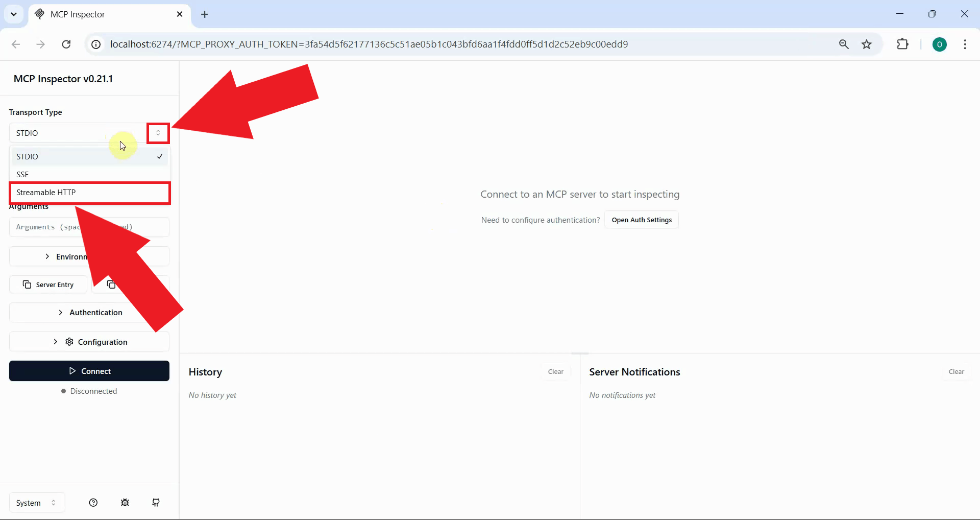This screenshot has height=520, width=980.
Task: Open the help question-mark icon
Action: (93, 503)
